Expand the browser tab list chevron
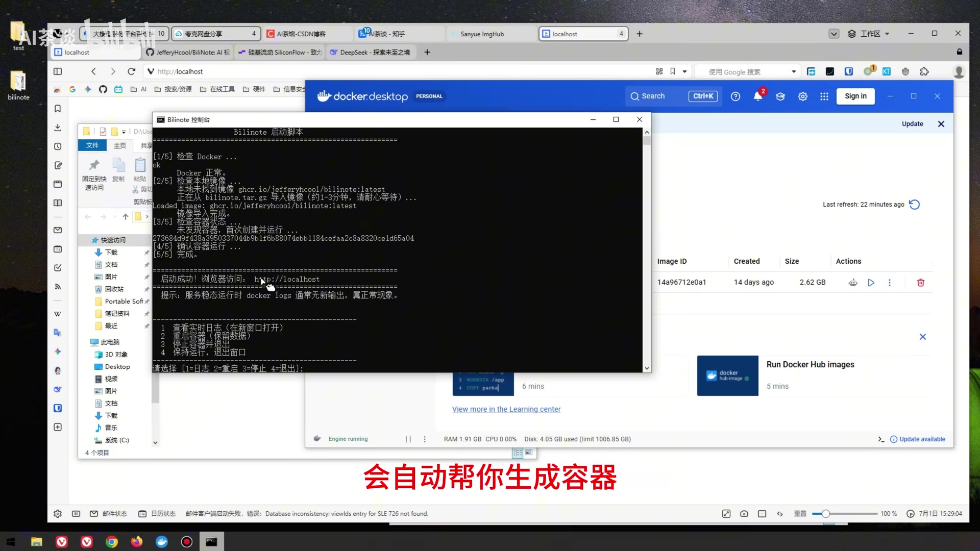980x551 pixels. pyautogui.click(x=834, y=34)
